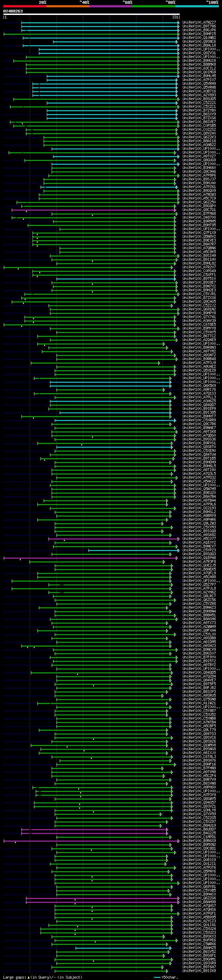222x980 pixels.
Task: Click the white query sequence ruler bar
Action: [x=92, y=14]
